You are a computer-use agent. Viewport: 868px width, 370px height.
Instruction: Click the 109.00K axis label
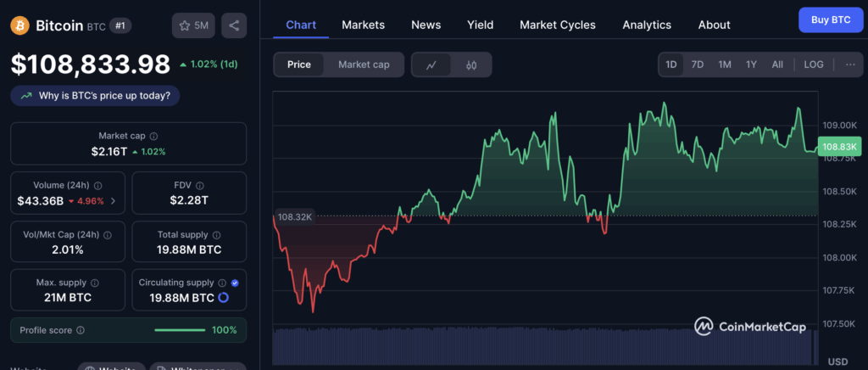tap(840, 126)
